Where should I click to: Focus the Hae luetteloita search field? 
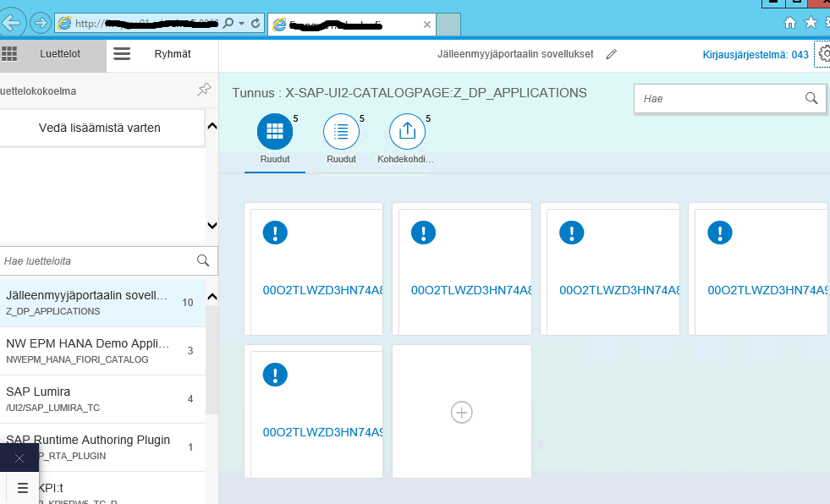pyautogui.click(x=108, y=260)
